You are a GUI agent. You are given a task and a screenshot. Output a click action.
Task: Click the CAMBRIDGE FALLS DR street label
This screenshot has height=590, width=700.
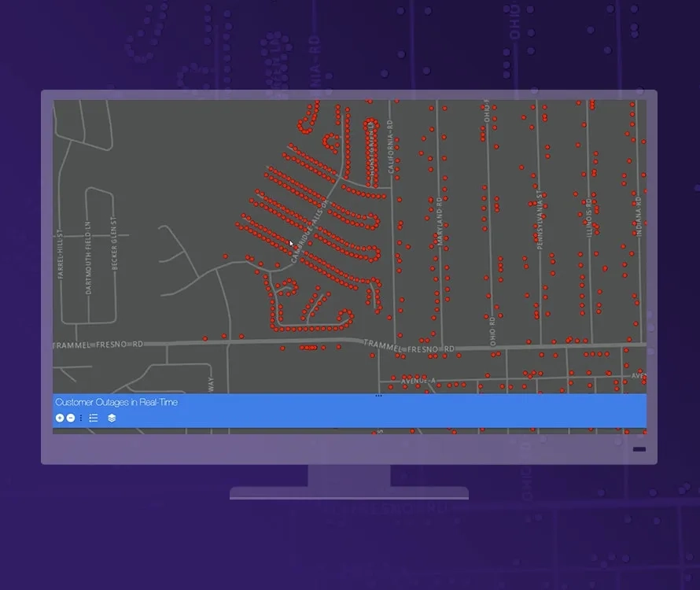310,231
